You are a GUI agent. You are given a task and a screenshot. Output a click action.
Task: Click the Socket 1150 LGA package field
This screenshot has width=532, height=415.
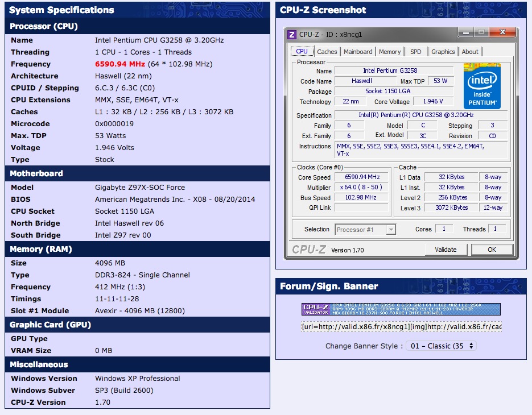coord(394,91)
